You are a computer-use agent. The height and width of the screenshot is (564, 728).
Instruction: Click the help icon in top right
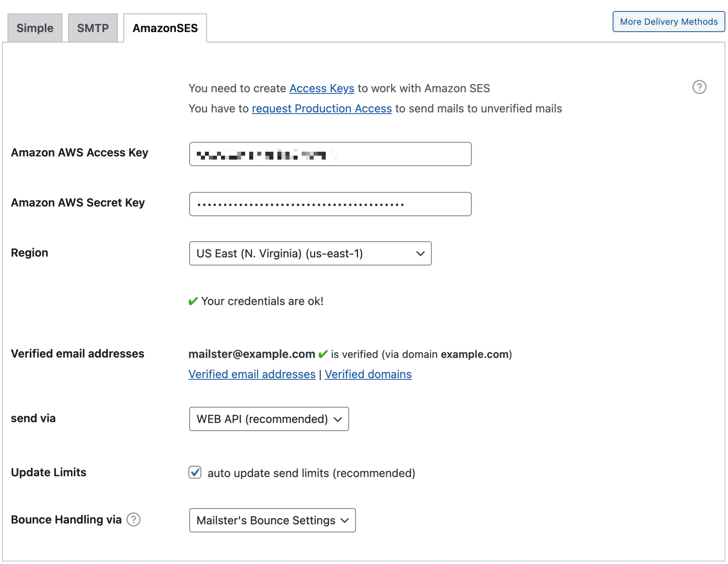point(699,87)
